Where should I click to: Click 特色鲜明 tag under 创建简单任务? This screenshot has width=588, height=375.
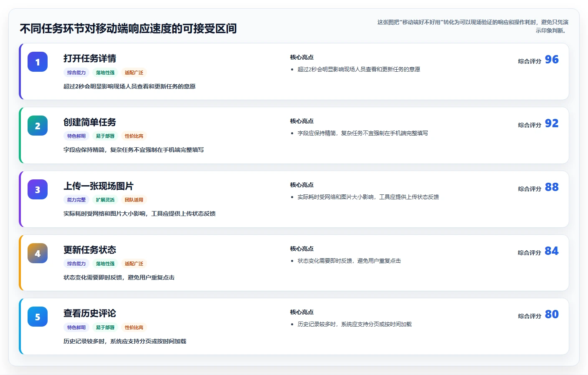[76, 136]
